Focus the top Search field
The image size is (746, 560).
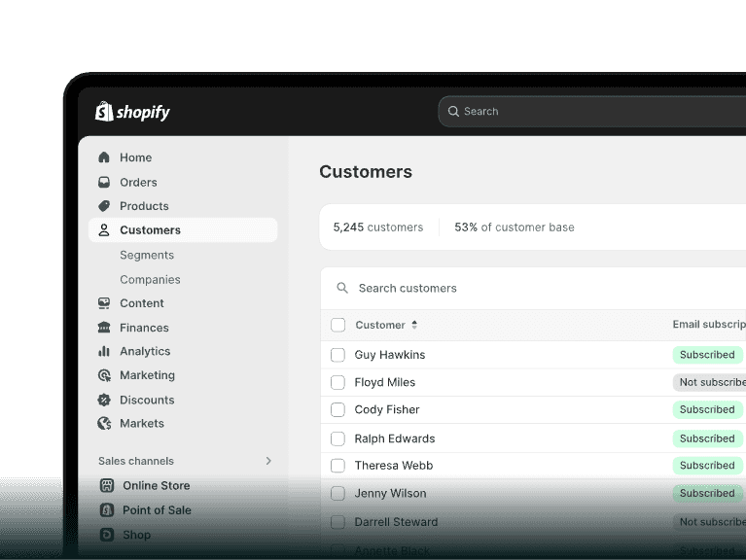click(592, 111)
